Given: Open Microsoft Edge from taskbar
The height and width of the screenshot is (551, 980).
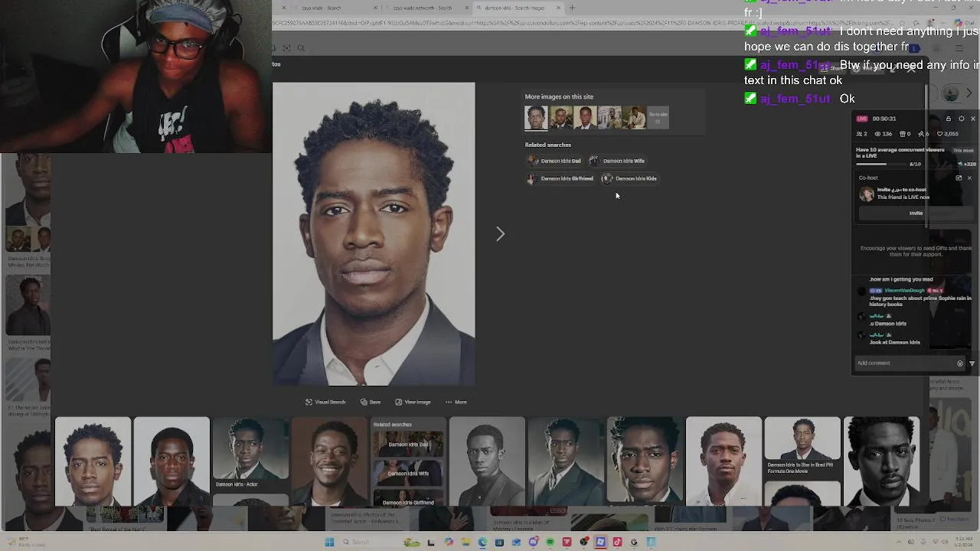Looking at the screenshot, I should (x=482, y=542).
